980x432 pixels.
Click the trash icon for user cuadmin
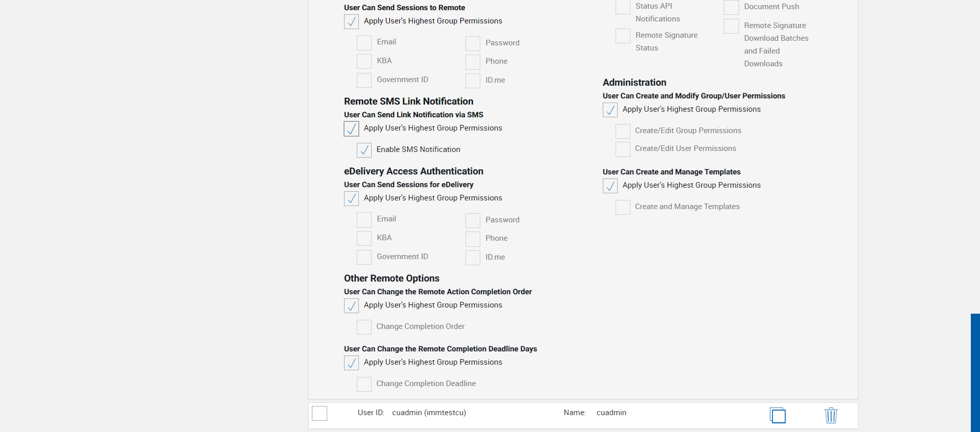(831, 415)
